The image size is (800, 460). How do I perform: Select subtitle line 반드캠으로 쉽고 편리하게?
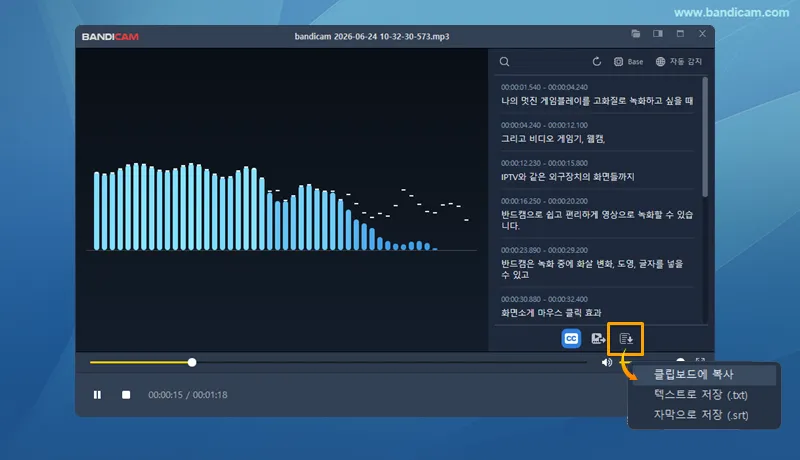597,220
